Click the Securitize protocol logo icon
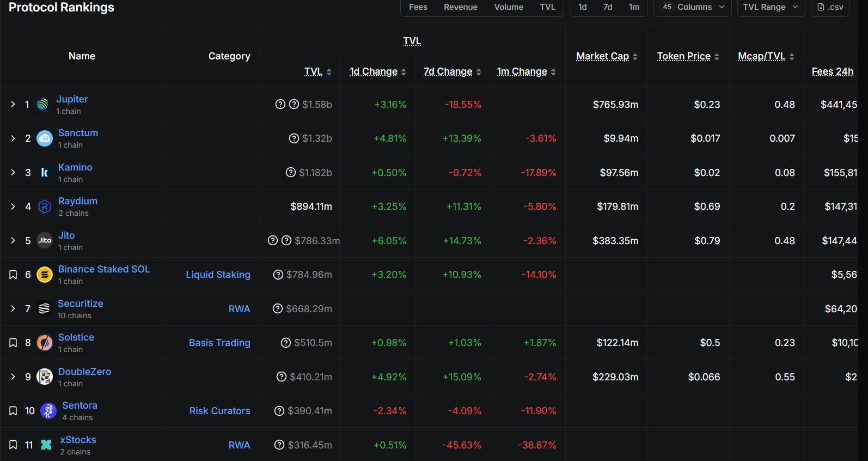Viewport: 868px width, 461px height. (45, 308)
